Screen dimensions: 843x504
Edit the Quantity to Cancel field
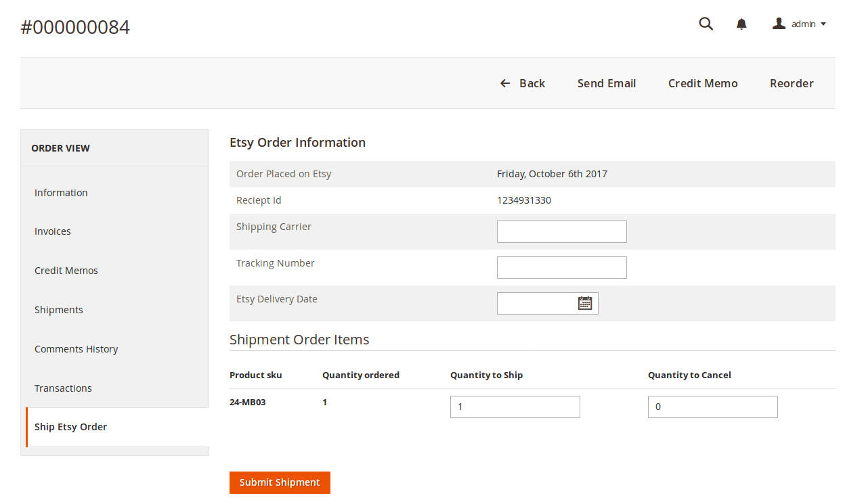pos(712,407)
